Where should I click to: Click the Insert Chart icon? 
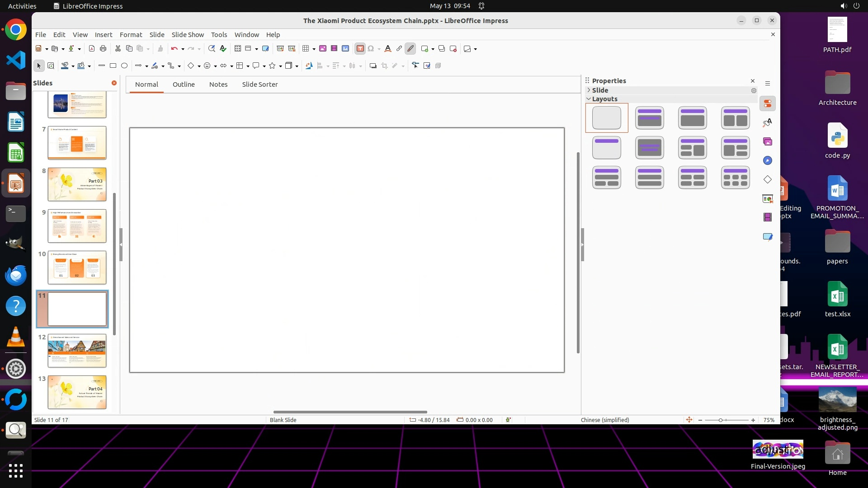click(x=345, y=49)
